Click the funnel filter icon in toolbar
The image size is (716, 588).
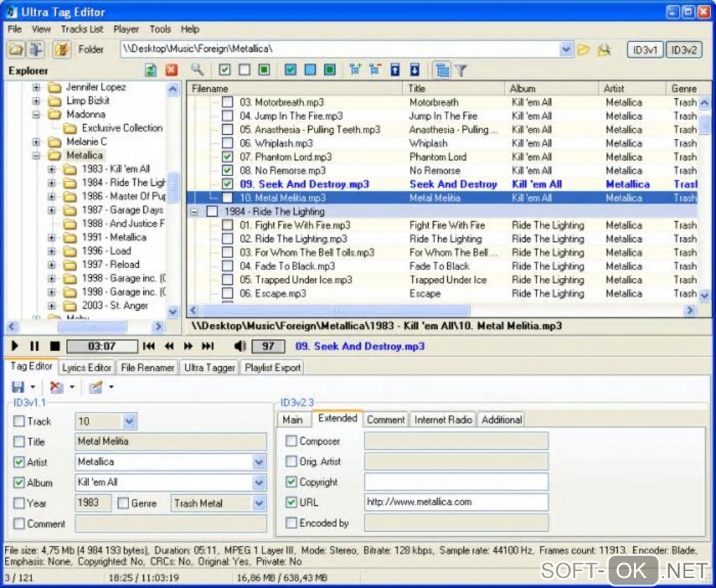pos(460,70)
